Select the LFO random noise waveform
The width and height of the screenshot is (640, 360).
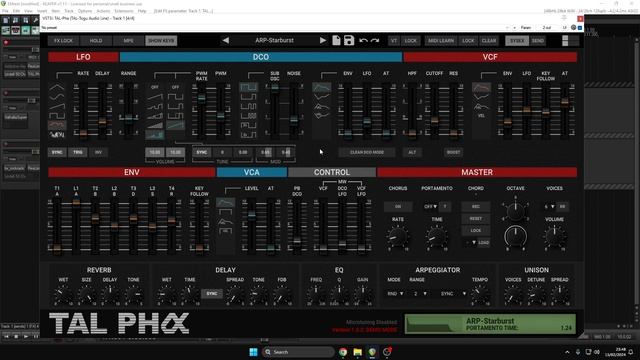(x=57, y=134)
